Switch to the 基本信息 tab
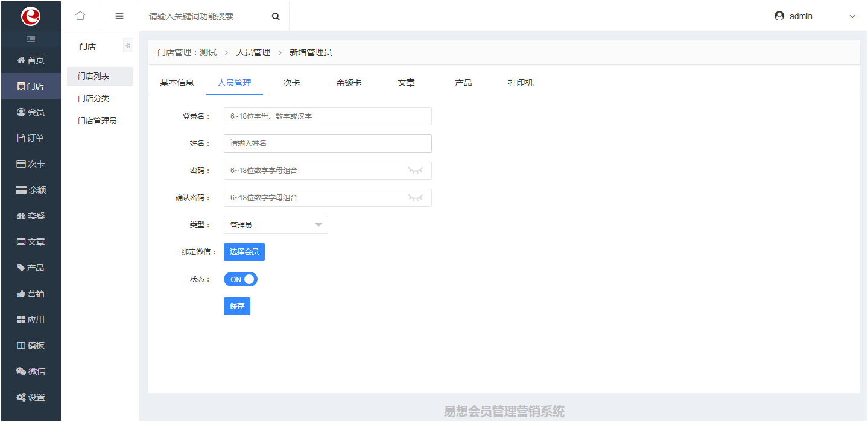Screen dimensions: 868x422 pos(177,83)
